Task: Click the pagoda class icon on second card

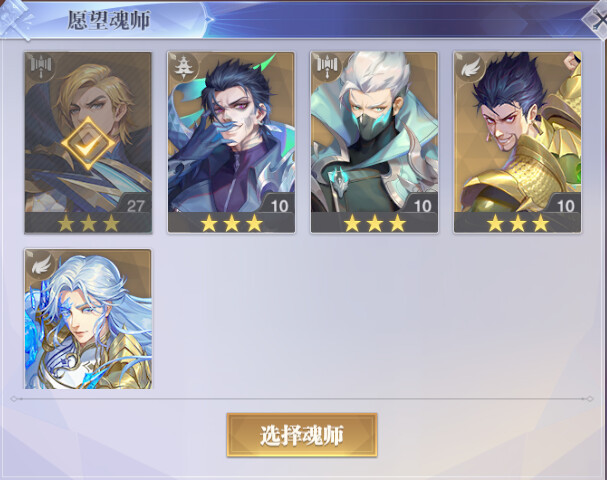Action: click(183, 66)
